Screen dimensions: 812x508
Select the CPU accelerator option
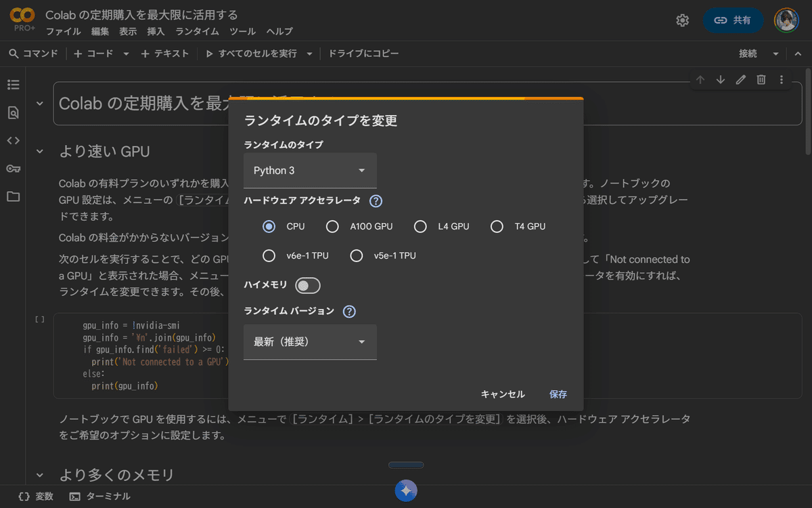point(269,227)
